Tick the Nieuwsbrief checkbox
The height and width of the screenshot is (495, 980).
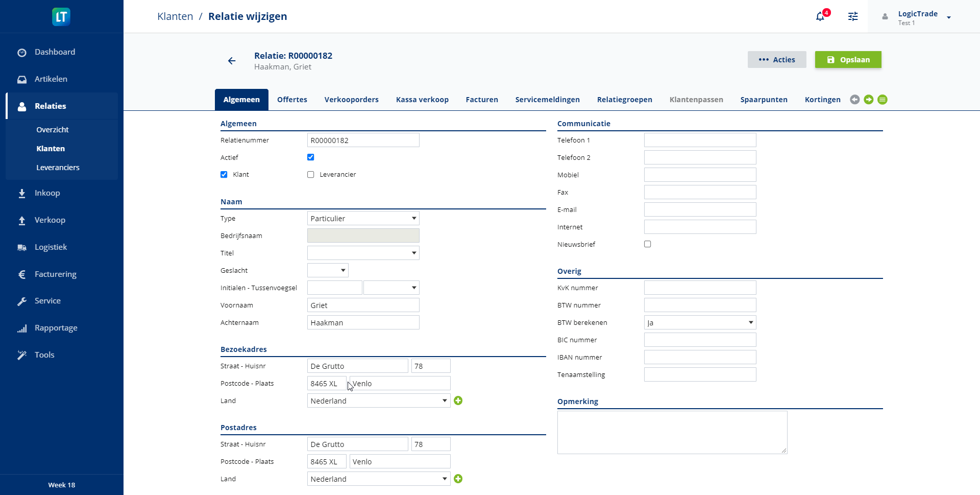(x=647, y=244)
